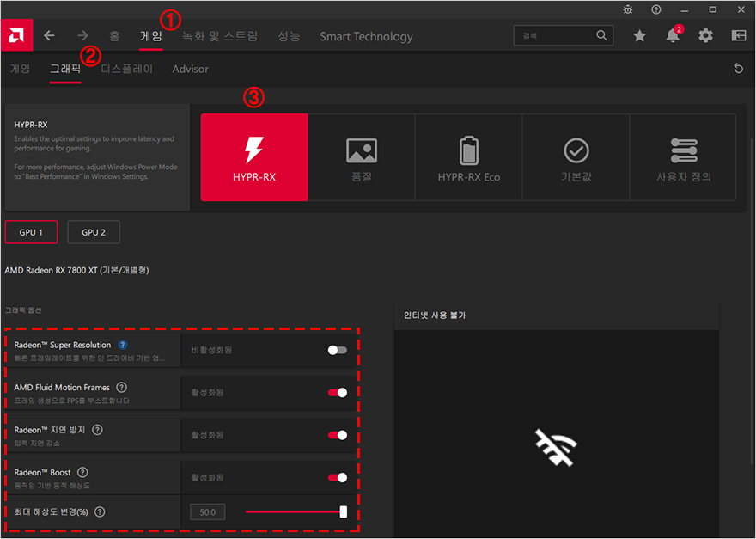Click the Radeon Super Resolution label
Viewport: 756px width, 539px height.
[63, 345]
